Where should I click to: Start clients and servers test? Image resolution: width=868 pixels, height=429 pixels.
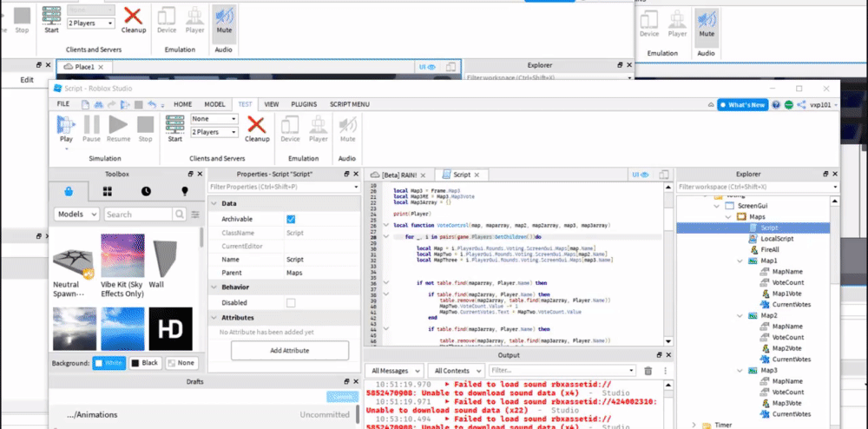pos(175,129)
